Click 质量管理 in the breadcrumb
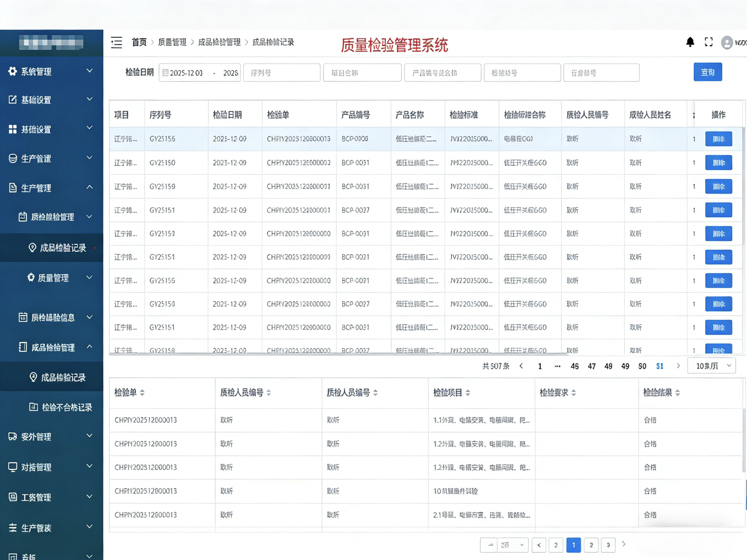 [172, 42]
